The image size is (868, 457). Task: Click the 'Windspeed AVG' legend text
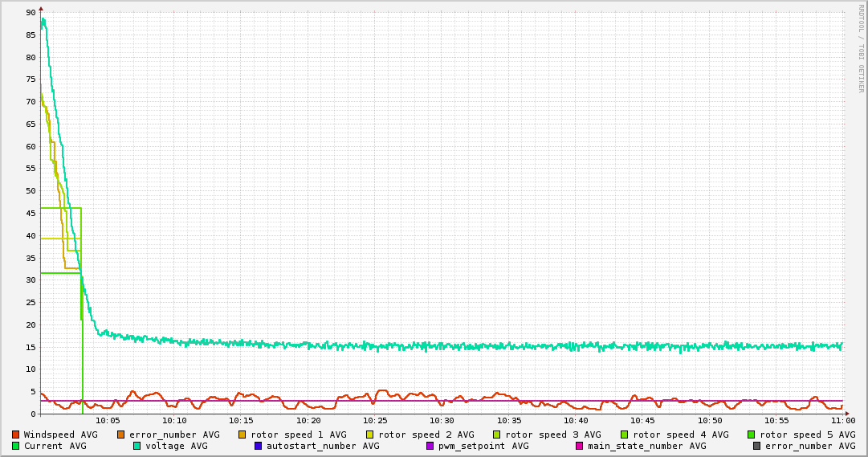(x=60, y=435)
